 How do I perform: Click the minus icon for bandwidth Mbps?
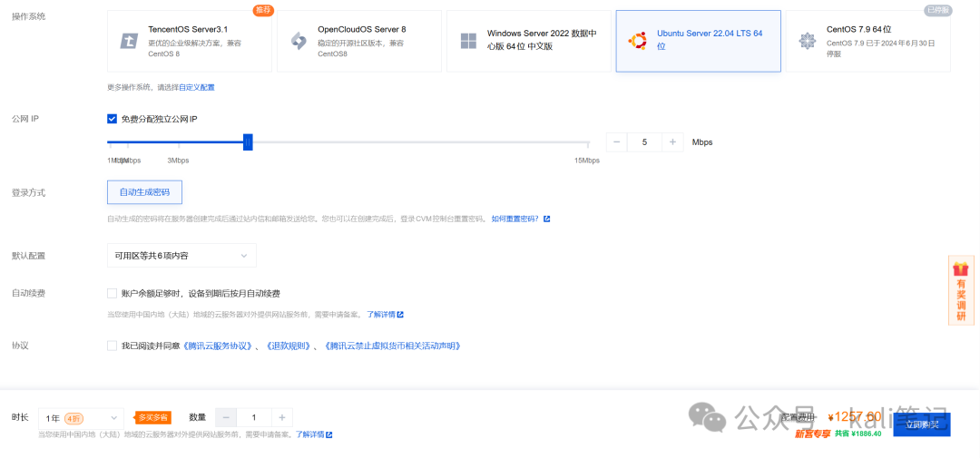[617, 142]
